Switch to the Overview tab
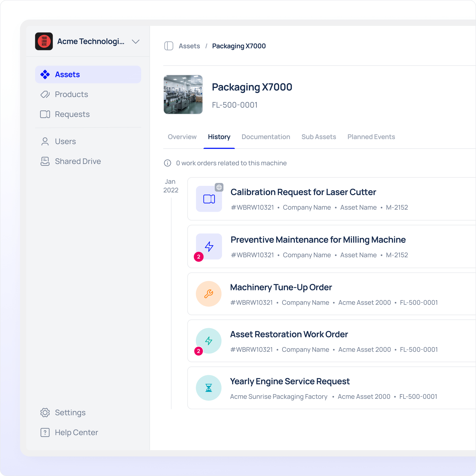 click(x=182, y=137)
